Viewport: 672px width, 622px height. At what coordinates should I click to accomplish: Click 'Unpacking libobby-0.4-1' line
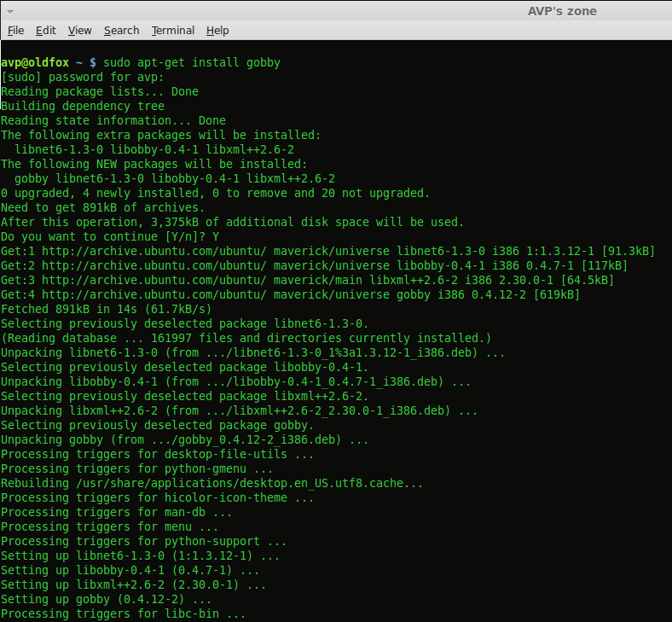point(235,382)
